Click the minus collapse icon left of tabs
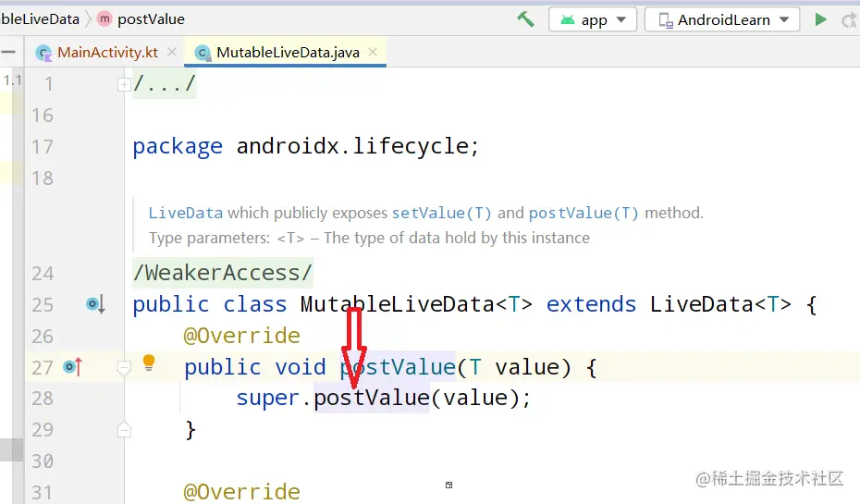Image resolution: width=860 pixels, height=504 pixels. point(7,52)
